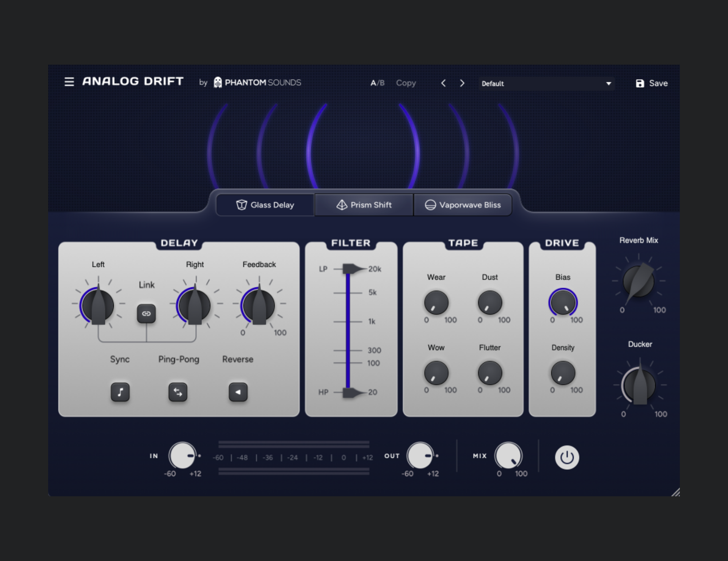Toggle the plugin power button
The width and height of the screenshot is (728, 561).
567,457
